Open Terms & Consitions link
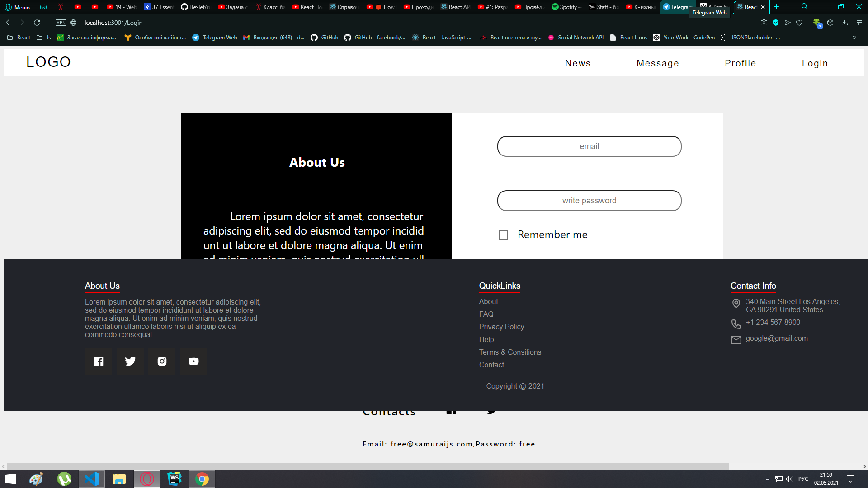The image size is (868, 488). [510, 352]
